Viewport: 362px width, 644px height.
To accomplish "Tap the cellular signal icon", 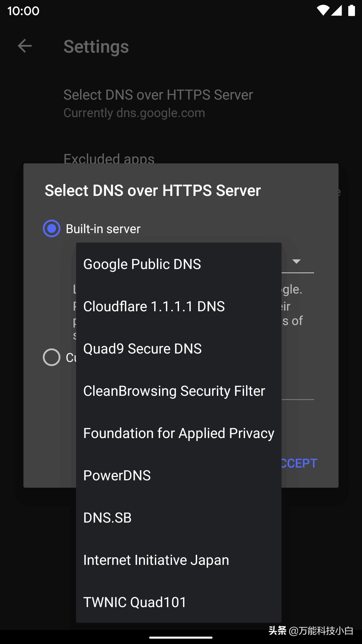I will click(x=337, y=11).
